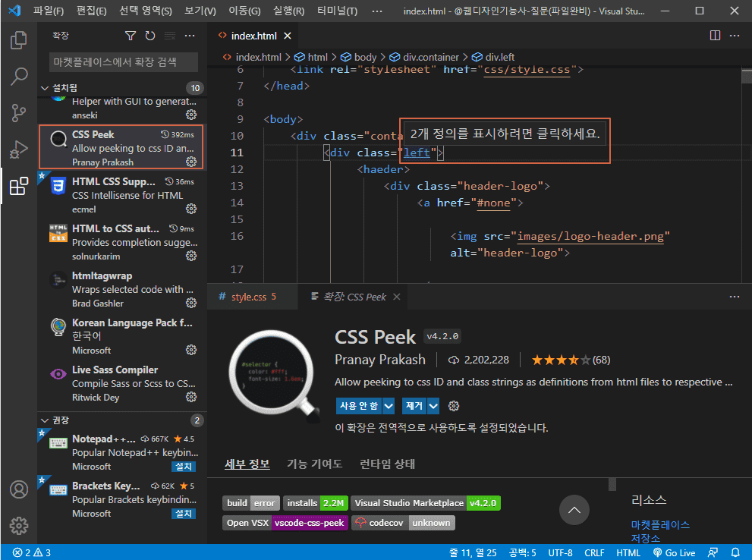752x560 pixels.
Task: Open the htmltagwrap manage gear
Action: (191, 303)
